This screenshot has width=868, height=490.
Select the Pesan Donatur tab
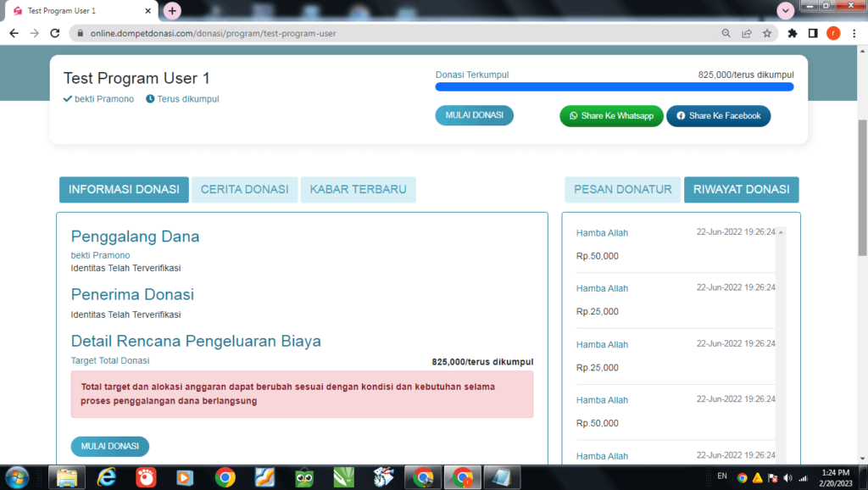pyautogui.click(x=622, y=190)
